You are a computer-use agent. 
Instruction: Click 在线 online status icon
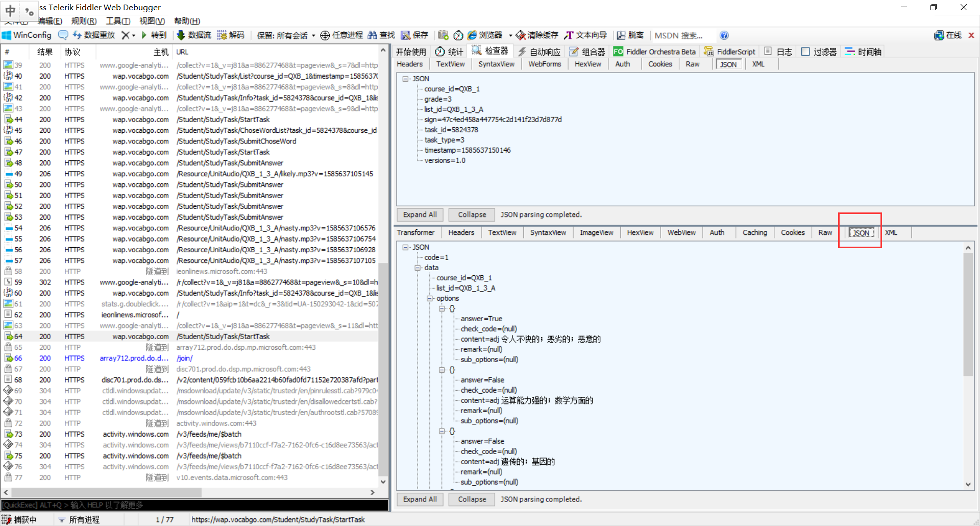point(948,35)
